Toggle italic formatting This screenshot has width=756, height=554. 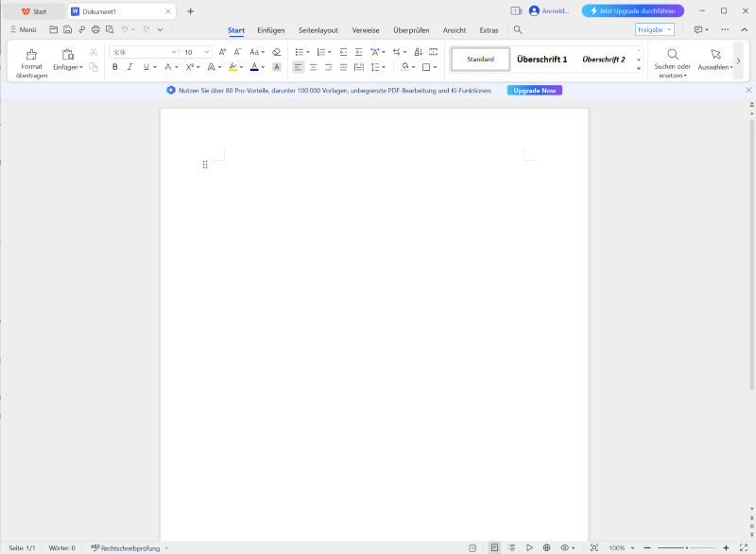coord(130,67)
